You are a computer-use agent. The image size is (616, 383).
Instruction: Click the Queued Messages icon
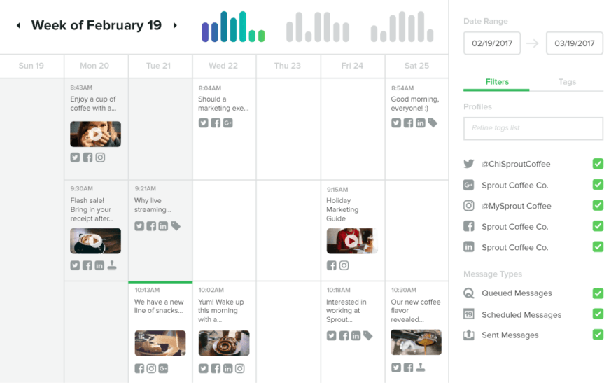click(x=469, y=293)
